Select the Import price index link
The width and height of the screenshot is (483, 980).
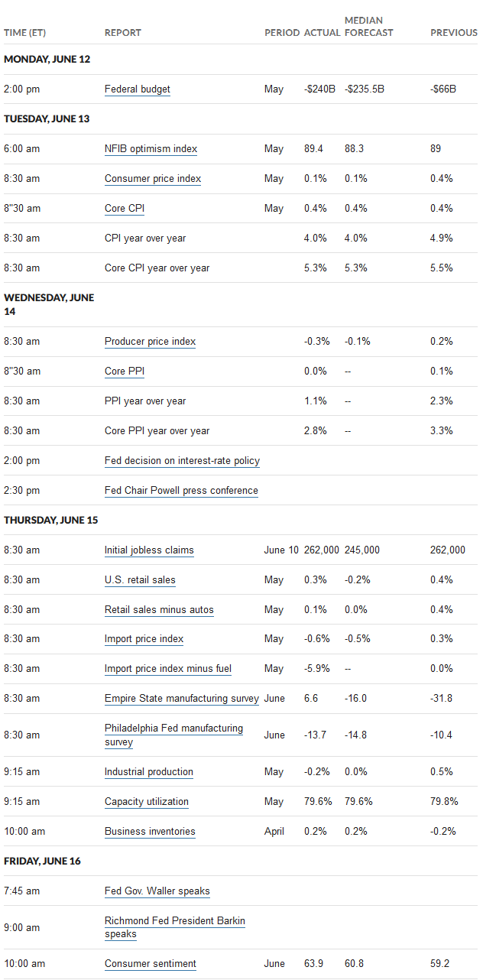click(144, 638)
